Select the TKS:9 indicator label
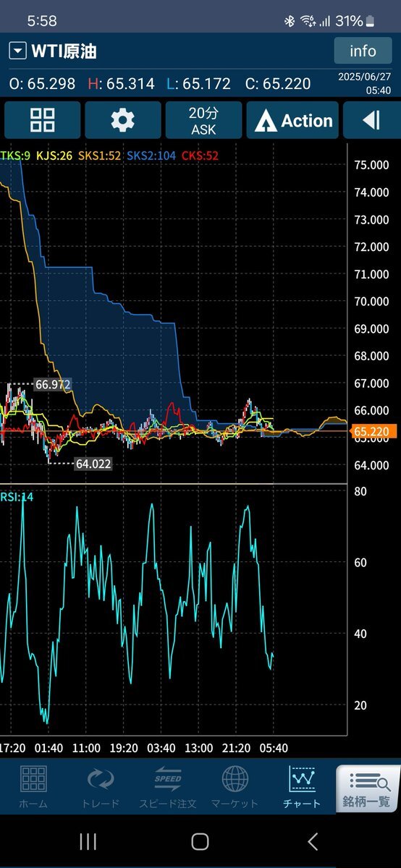Viewport: 401px width, 868px height. click(14, 156)
